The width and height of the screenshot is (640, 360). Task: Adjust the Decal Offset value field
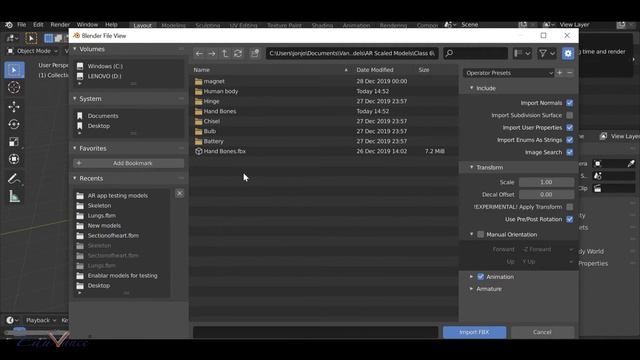tap(546, 194)
